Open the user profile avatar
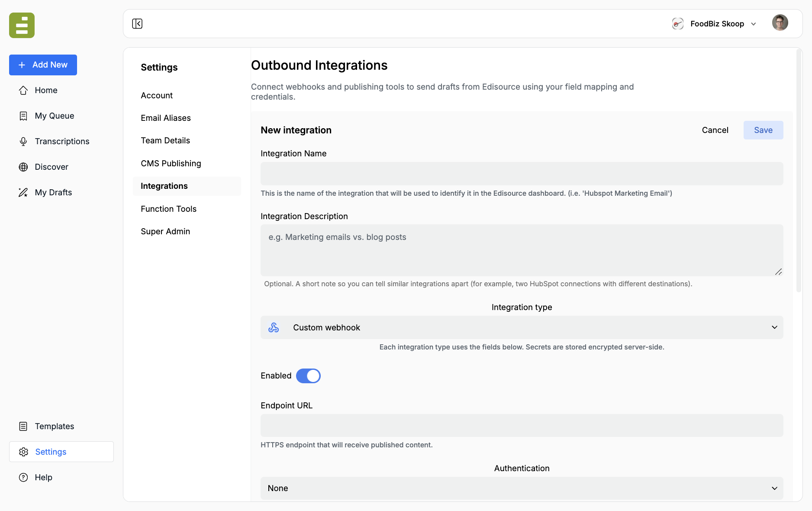 pyautogui.click(x=780, y=23)
